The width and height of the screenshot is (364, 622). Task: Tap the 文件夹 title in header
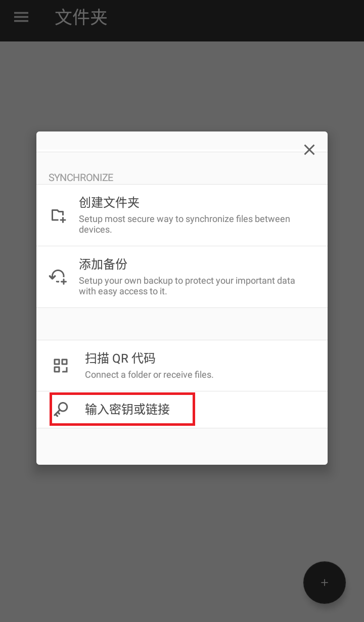81,18
